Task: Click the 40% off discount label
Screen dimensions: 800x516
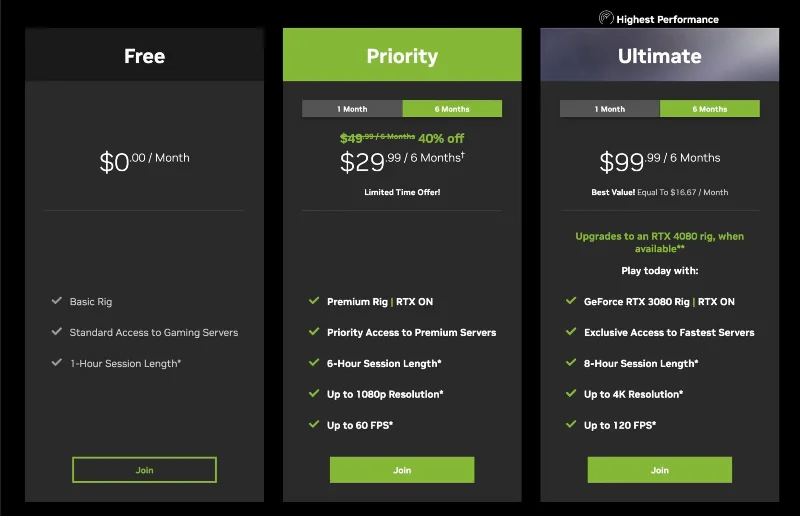Action: [441, 138]
